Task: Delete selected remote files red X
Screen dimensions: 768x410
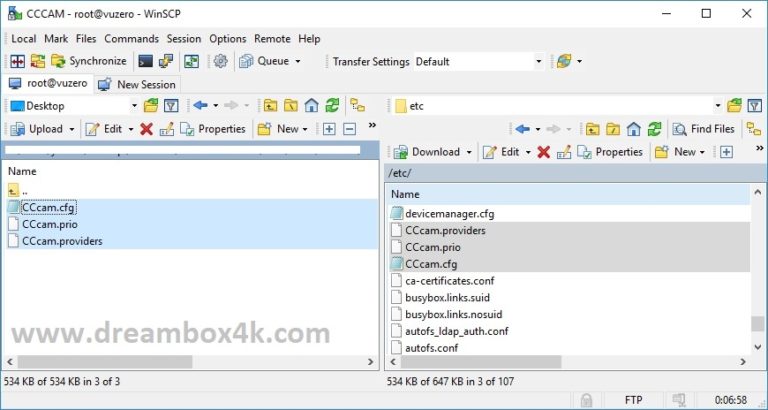Action: click(x=544, y=152)
